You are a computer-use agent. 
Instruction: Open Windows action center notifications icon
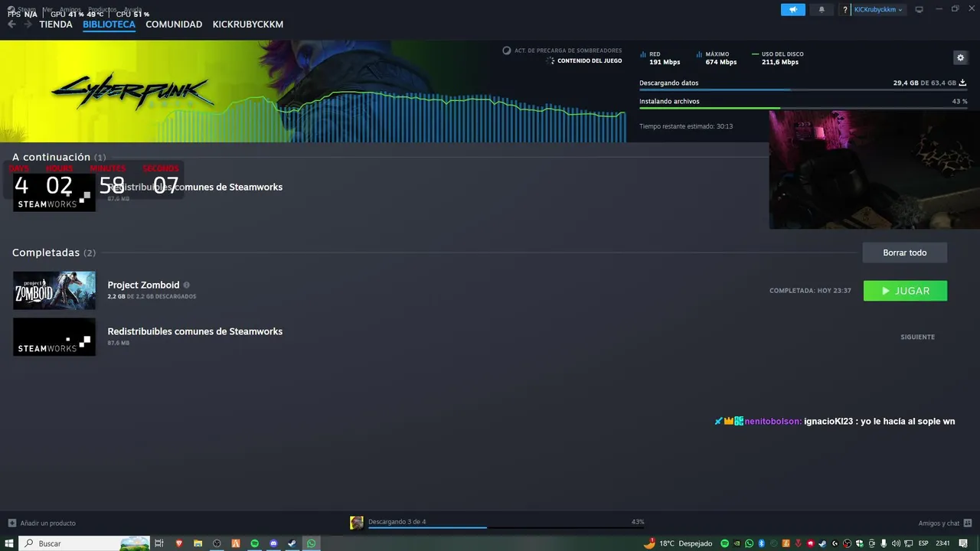pos(963,543)
